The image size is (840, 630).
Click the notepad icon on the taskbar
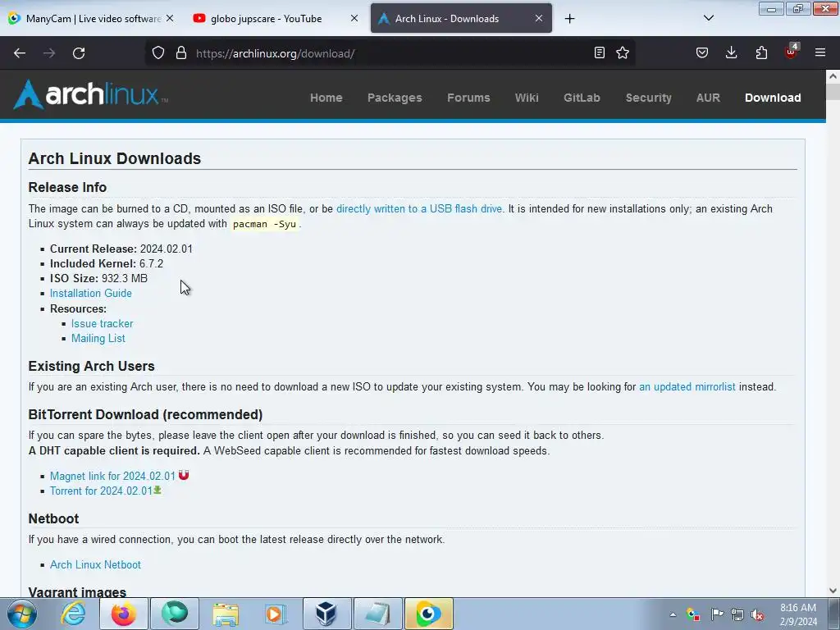pyautogui.click(x=377, y=614)
